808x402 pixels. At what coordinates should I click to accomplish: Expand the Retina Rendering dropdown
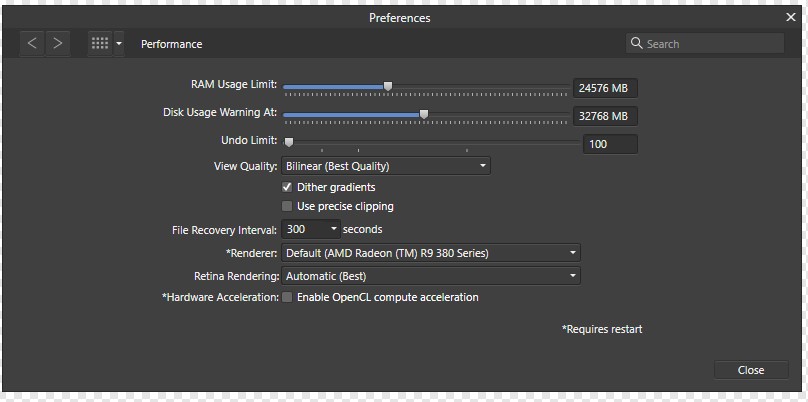431,276
